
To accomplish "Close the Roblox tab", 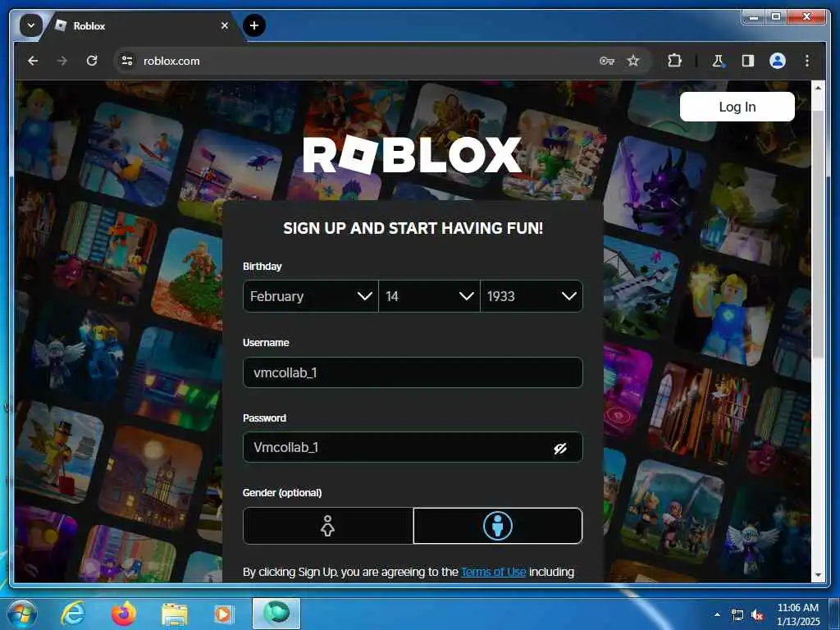I will [x=225, y=25].
